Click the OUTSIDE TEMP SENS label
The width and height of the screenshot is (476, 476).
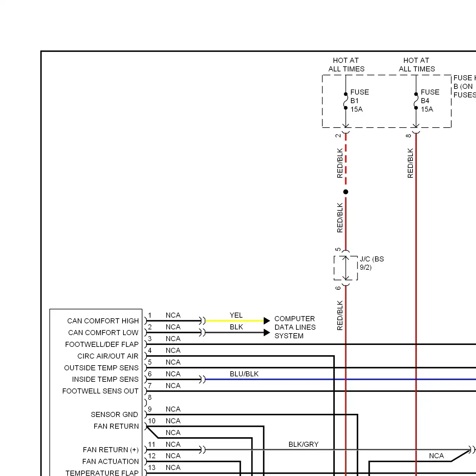coord(101,368)
